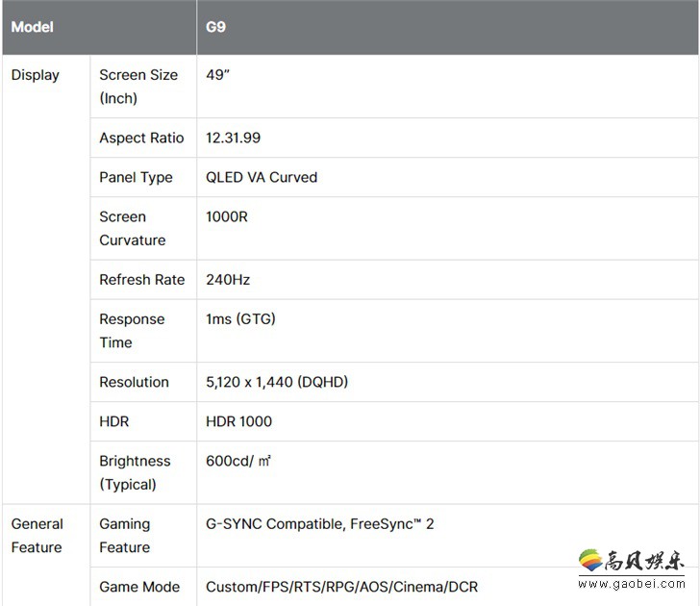
Task: Click the 5,120 x 1,440 (DQHD) resolution
Action: pos(277,382)
